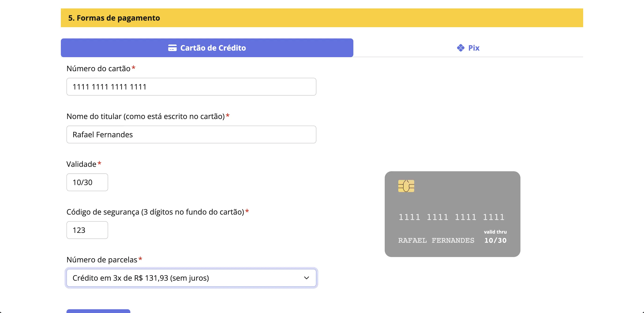Click the security code field showing 123

pos(87,230)
